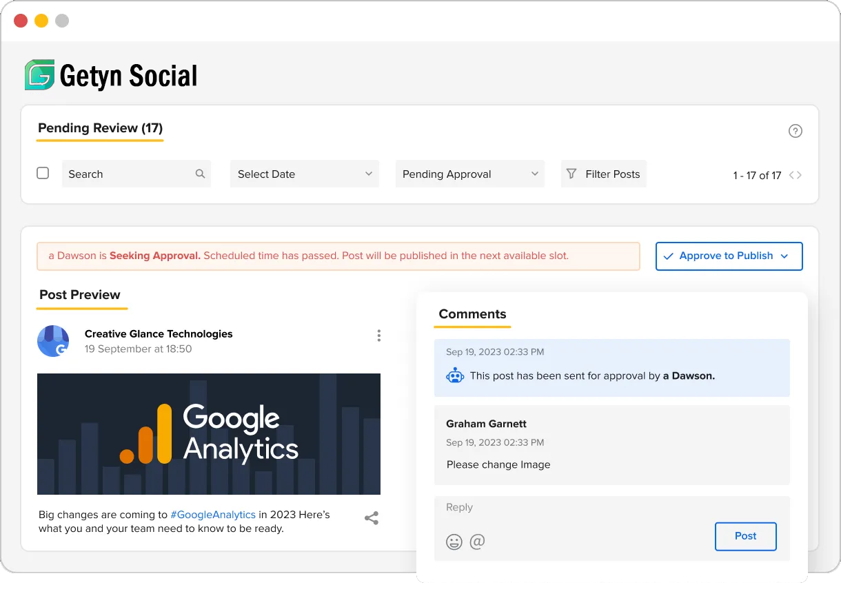Tick the select-all posts checkbox
The image size is (841, 616).
click(43, 174)
